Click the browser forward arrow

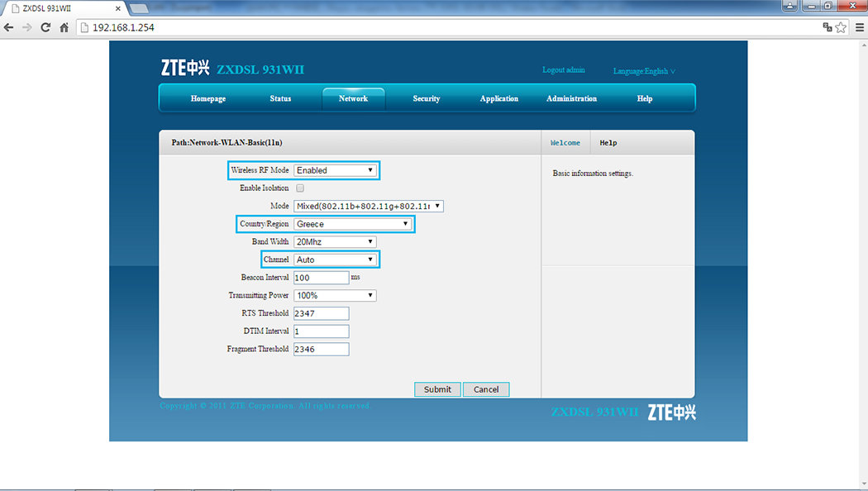[x=27, y=27]
